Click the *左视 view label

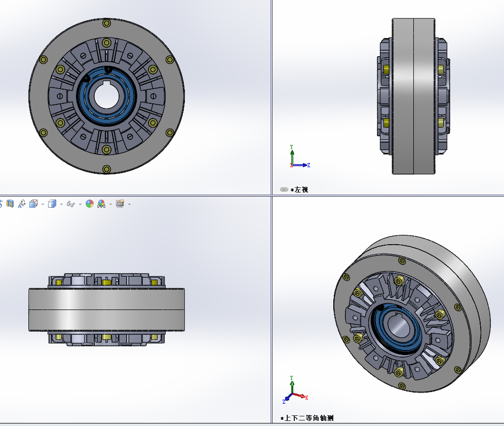click(299, 189)
